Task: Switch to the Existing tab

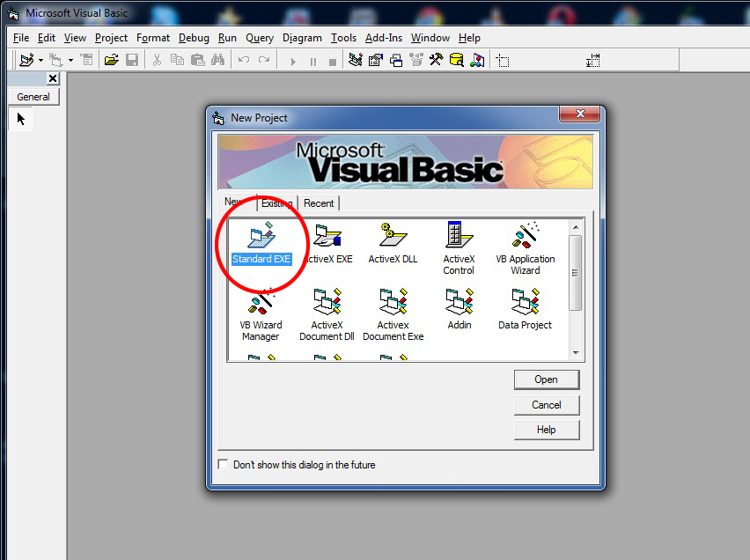Action: (277, 203)
